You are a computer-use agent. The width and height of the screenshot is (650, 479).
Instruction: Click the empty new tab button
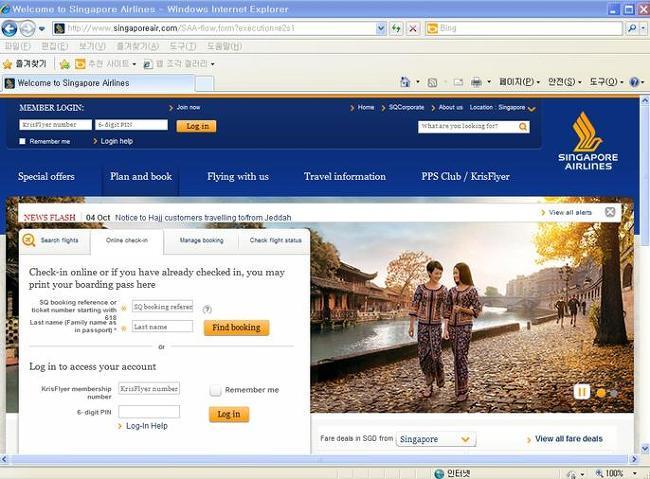coord(204,83)
